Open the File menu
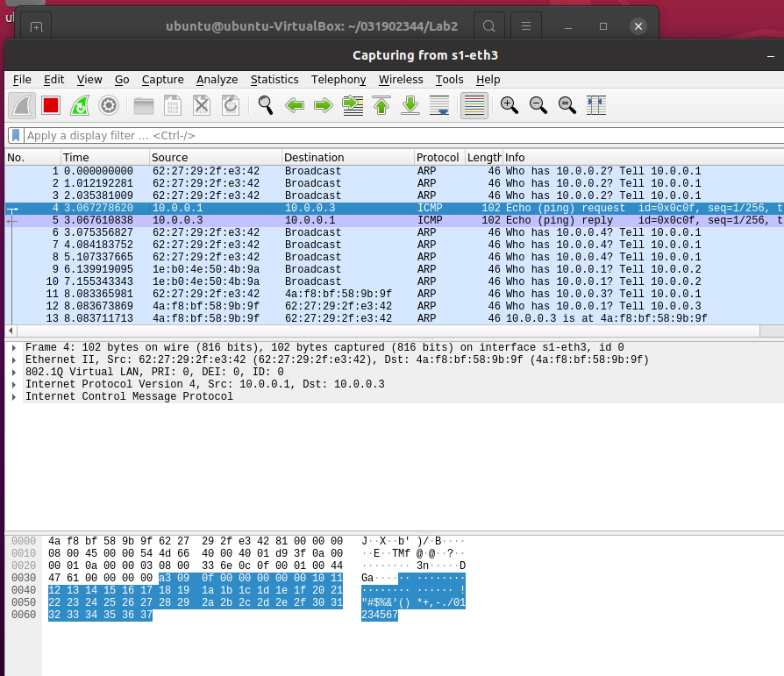Viewport: 784px width, 676px height. 22,80
